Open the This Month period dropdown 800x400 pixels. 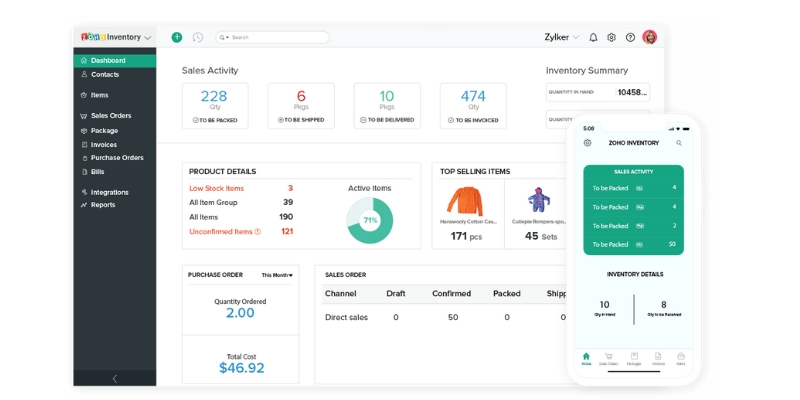(x=277, y=275)
